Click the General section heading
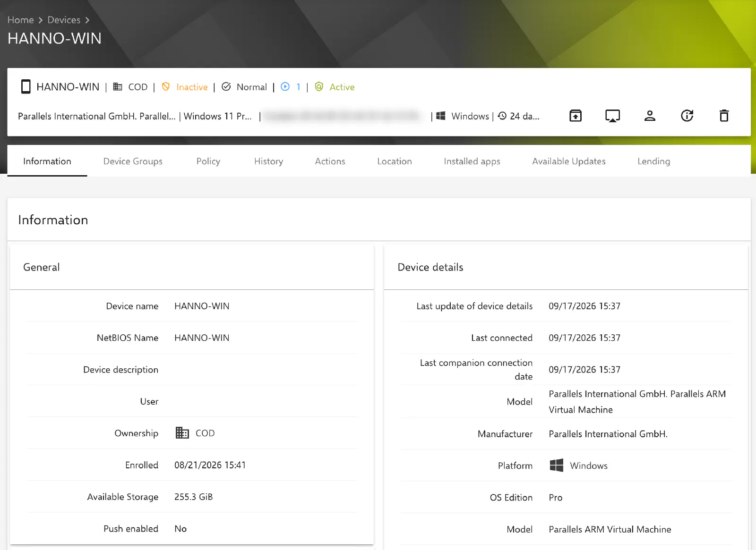The image size is (756, 550). [42, 267]
